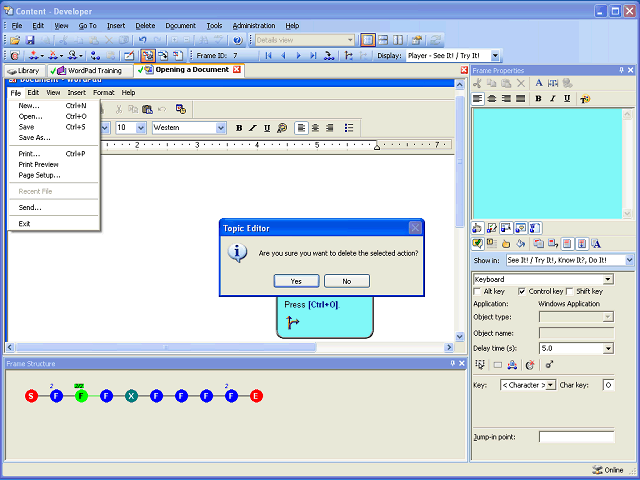Click the decision path icon beside Last Frame
Image resolution: width=640 pixels, height=480 pixels.
(x=329, y=56)
